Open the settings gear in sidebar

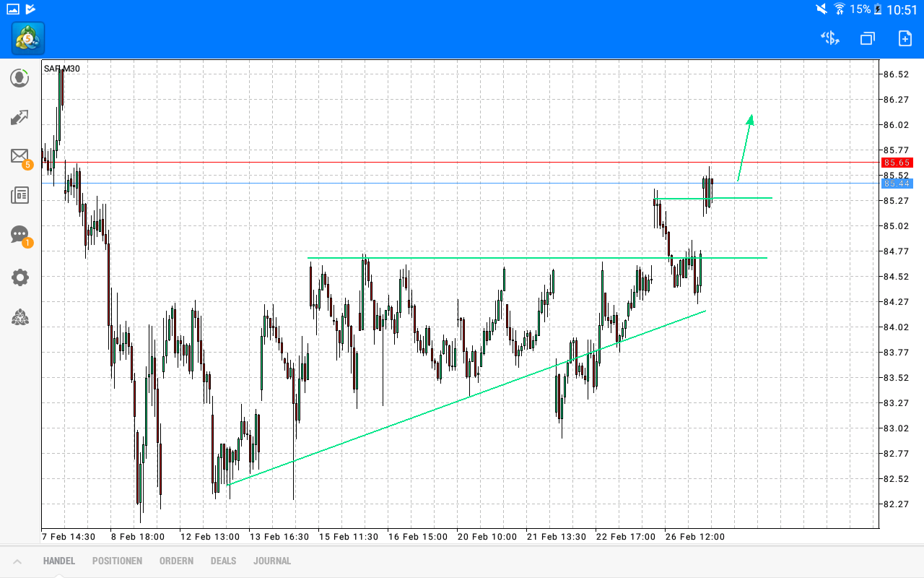[x=20, y=277]
